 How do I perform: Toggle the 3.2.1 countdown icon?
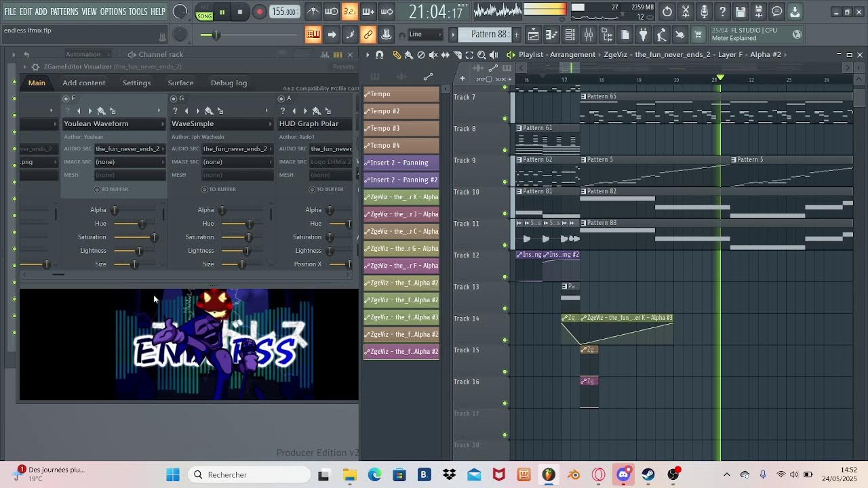(x=349, y=12)
